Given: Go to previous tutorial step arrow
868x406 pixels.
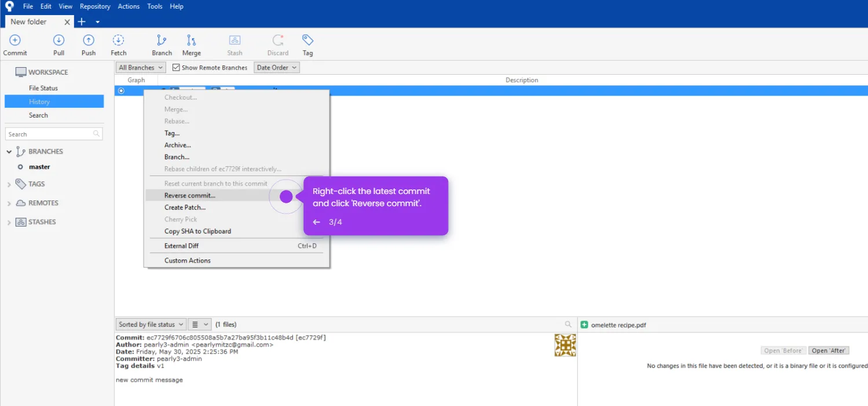Looking at the screenshot, I should click(316, 222).
